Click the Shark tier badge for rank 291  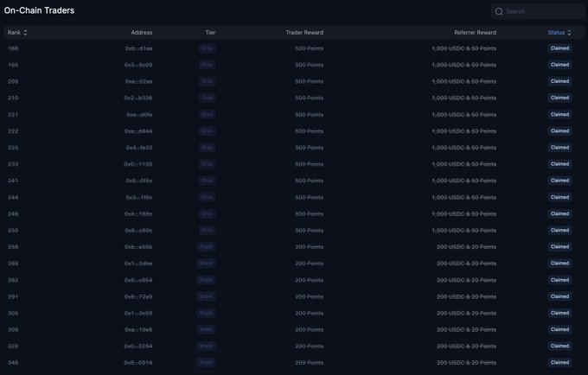pos(206,296)
